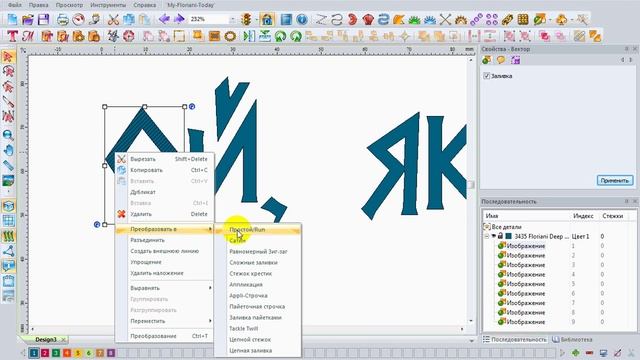Choose Стежок крестик option

(x=258, y=274)
